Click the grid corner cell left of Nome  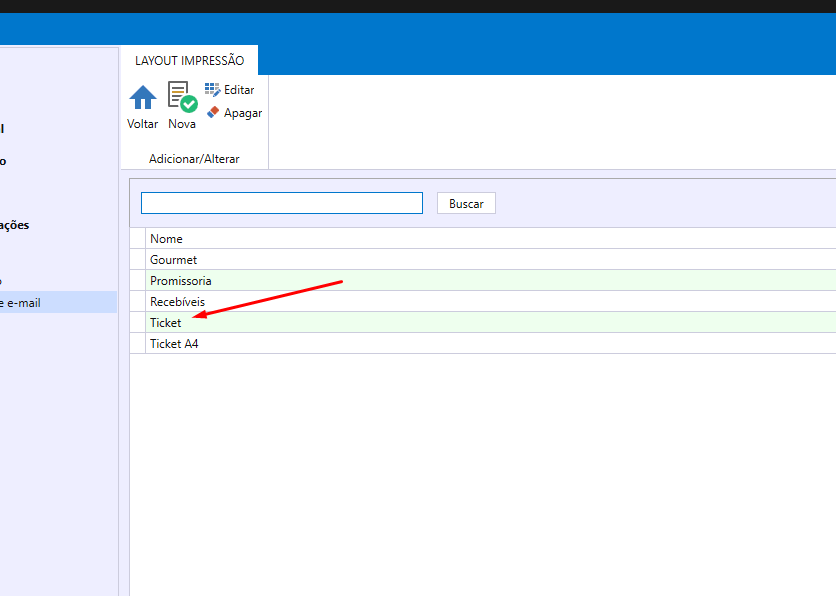click(x=138, y=239)
